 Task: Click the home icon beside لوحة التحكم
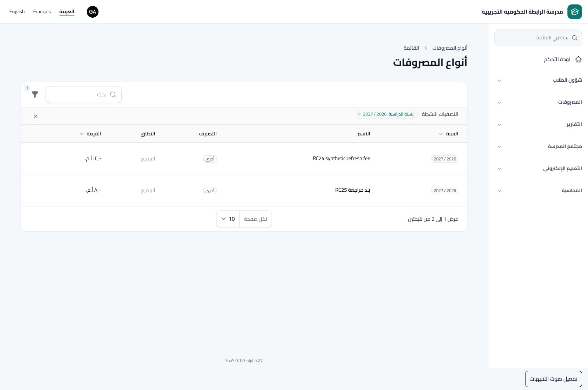pos(578,59)
